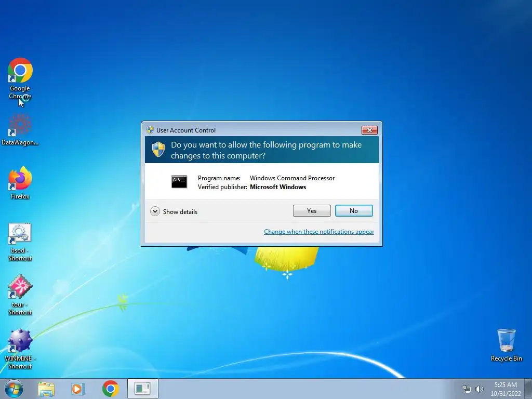Click the date 10/31/2022 in the taskbar
Image resolution: width=532 pixels, height=399 pixels.
click(x=506, y=394)
